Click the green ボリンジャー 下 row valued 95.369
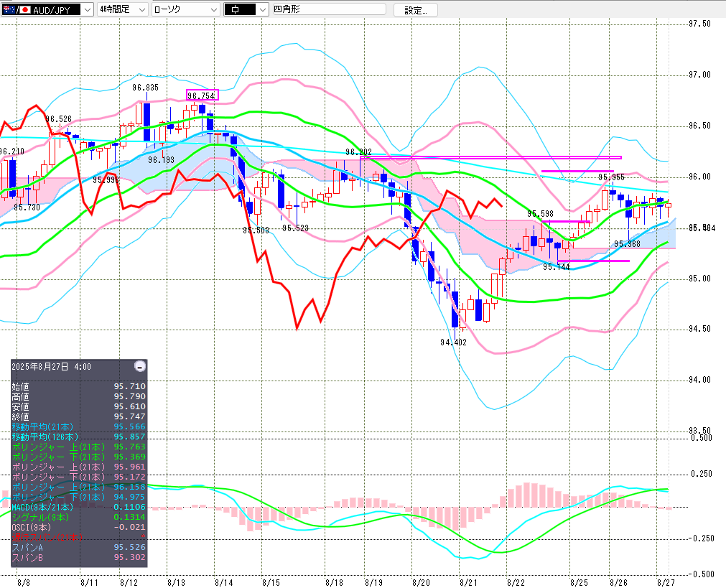Screen dimensions: 726x588 point(79,457)
